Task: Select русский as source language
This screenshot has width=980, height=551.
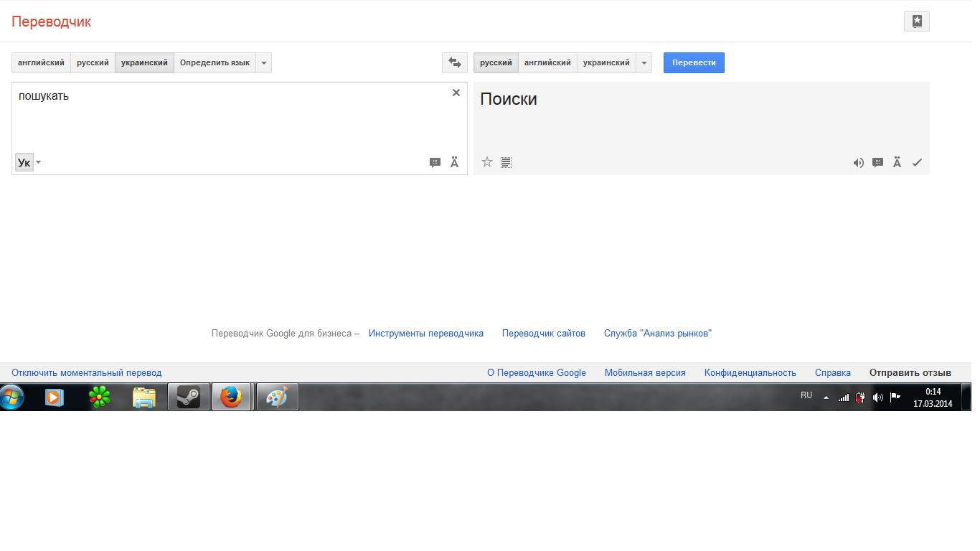Action: [93, 63]
